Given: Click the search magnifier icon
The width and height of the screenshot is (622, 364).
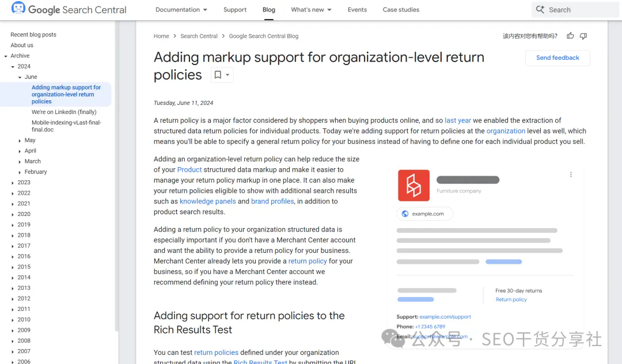Looking at the screenshot, I should point(540,10).
